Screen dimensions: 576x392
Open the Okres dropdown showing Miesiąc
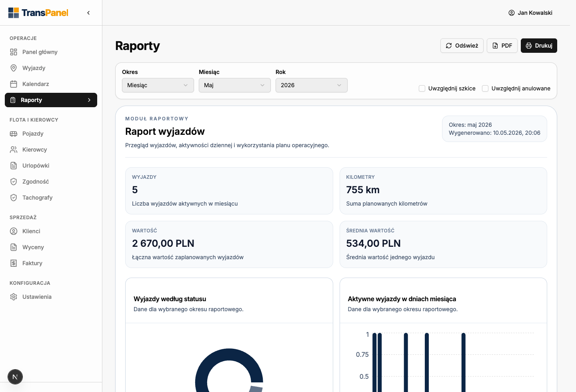click(x=158, y=85)
